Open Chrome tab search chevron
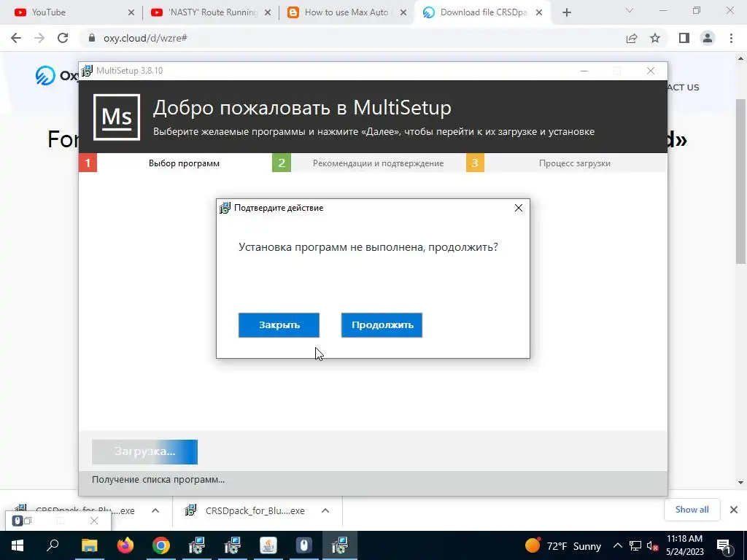This screenshot has height=560, width=747. (x=630, y=10)
